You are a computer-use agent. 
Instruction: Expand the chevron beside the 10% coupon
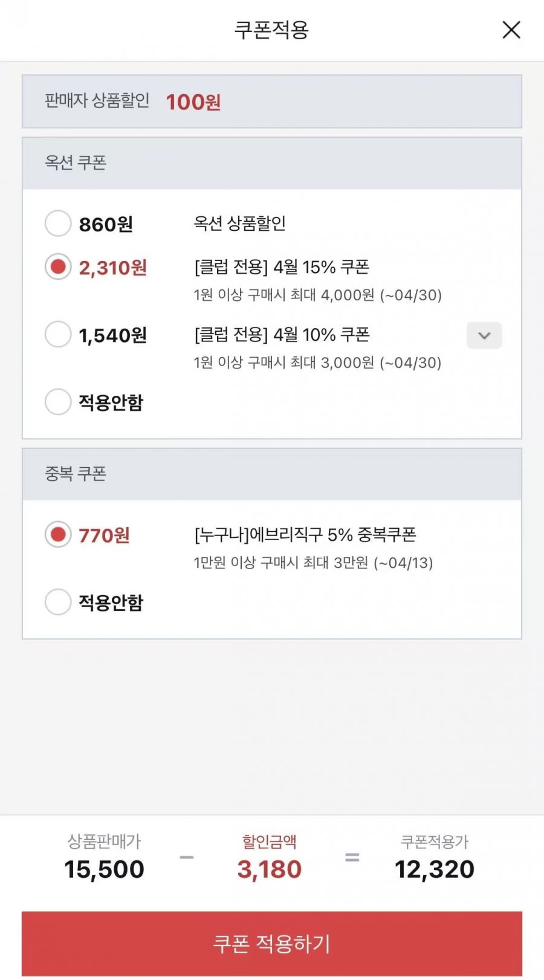pos(484,335)
